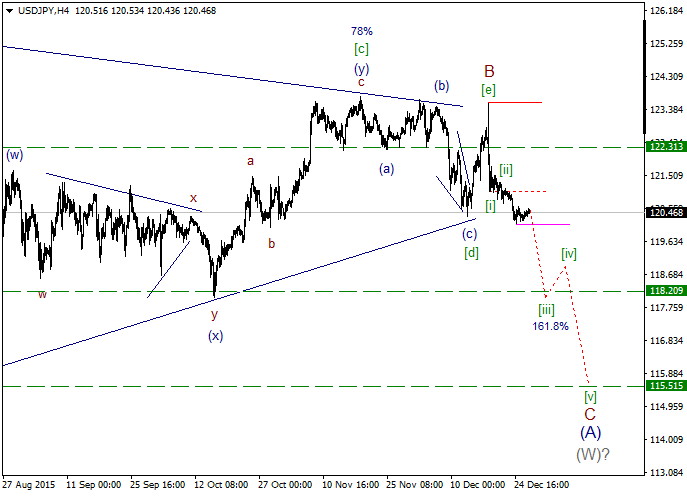Select the green [iii] wave label
This screenshot has width=687, height=496.
point(546,310)
